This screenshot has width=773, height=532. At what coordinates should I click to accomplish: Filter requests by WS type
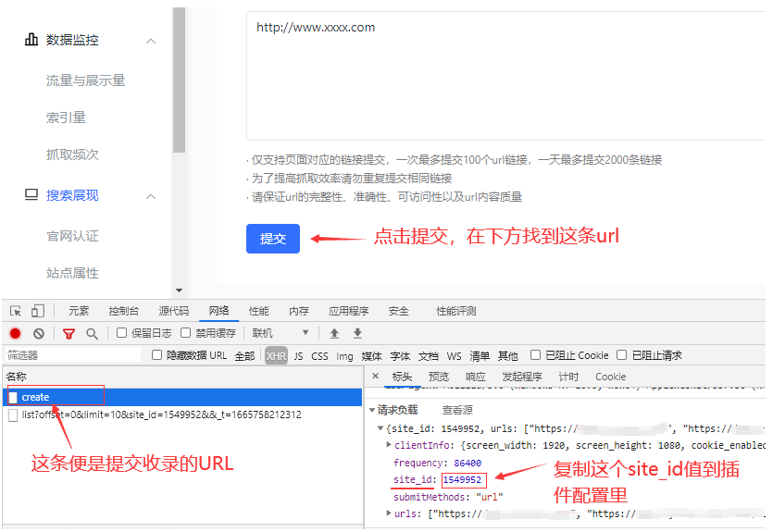pyautogui.click(x=454, y=355)
